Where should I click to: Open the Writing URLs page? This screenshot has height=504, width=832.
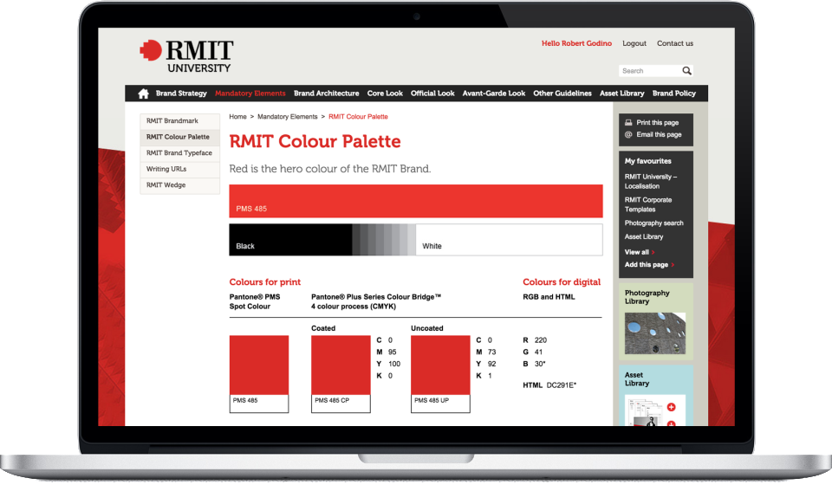pos(166,168)
